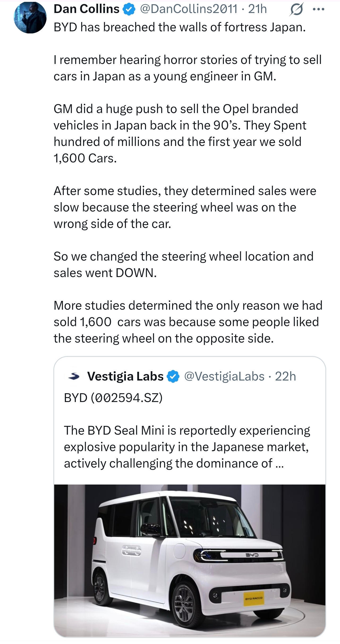Open the 22h quoted post timestamp
This screenshot has width=340, height=644.
pos(285,376)
